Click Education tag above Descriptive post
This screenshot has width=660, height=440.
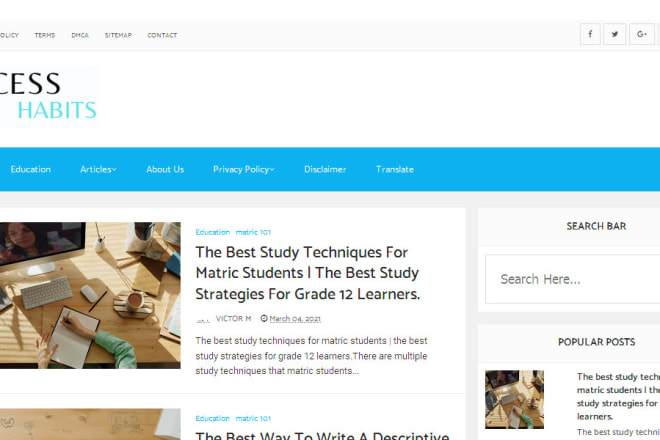click(x=213, y=418)
